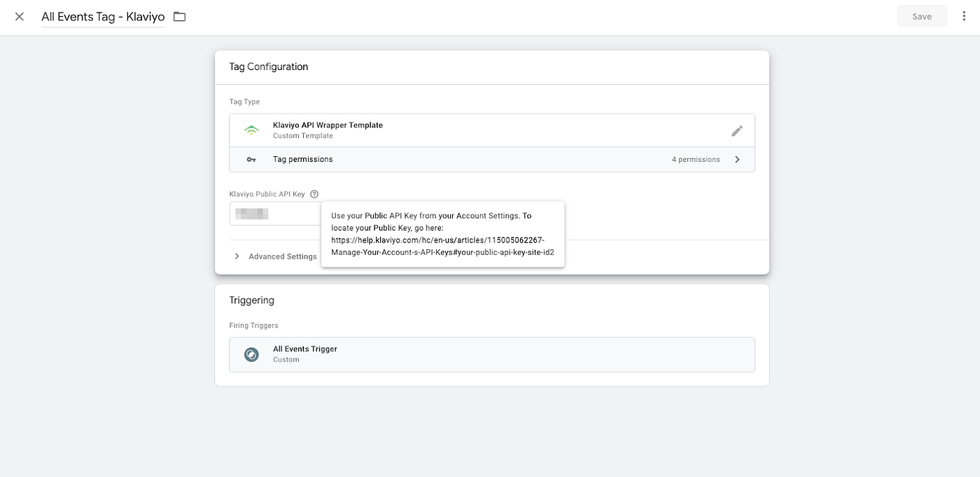Image resolution: width=980 pixels, height=477 pixels.
Task: Click the Tag Configuration card header
Action: coord(268,66)
